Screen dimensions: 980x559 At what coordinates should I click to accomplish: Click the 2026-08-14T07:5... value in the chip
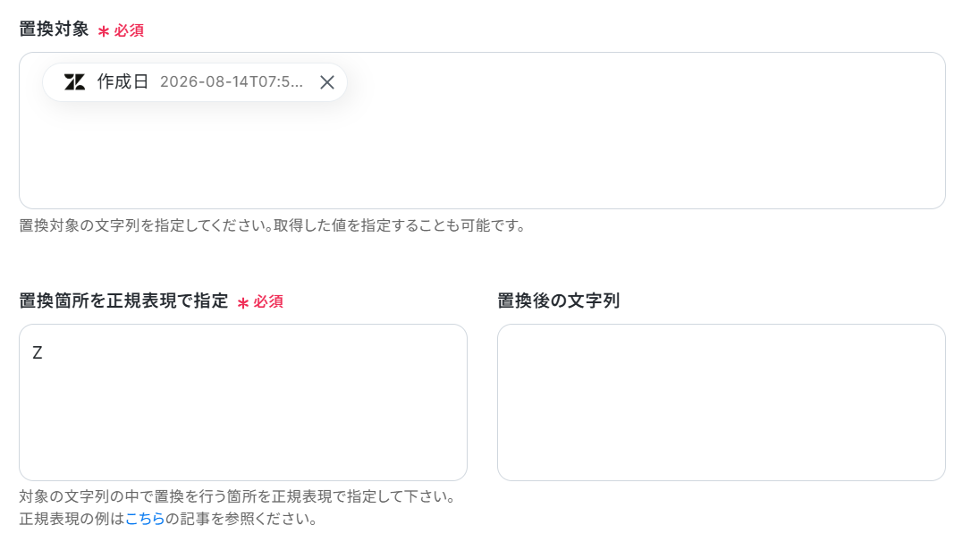232,82
